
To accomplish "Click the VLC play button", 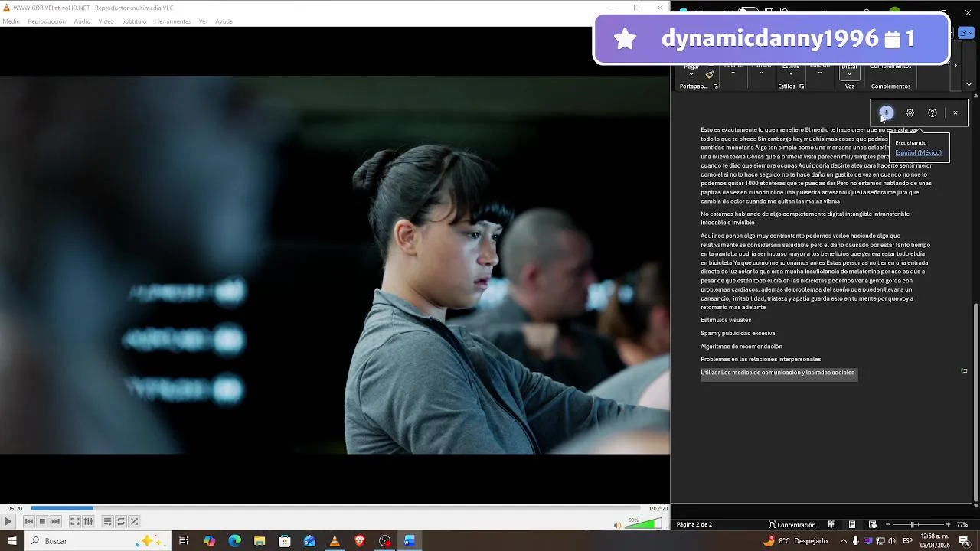I will (x=8, y=521).
